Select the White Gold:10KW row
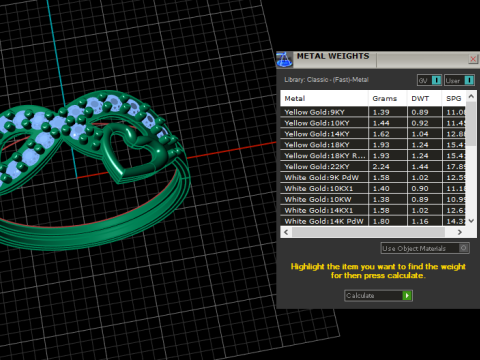The width and height of the screenshot is (480, 360). click(x=373, y=200)
